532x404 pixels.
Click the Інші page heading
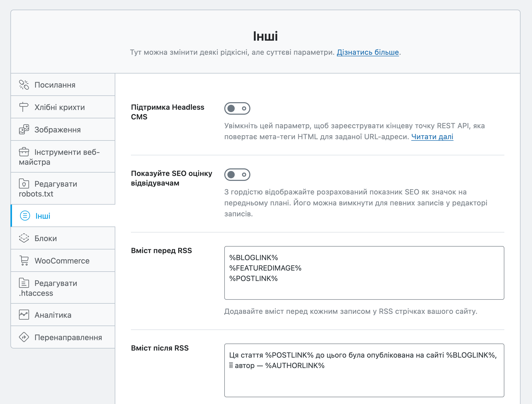265,36
